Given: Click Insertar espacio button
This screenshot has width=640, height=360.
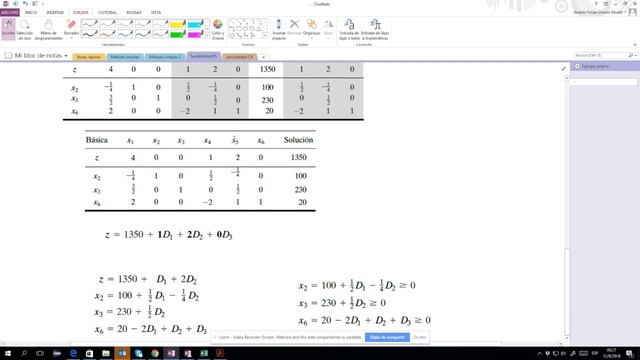Looking at the screenshot, I should (x=279, y=29).
